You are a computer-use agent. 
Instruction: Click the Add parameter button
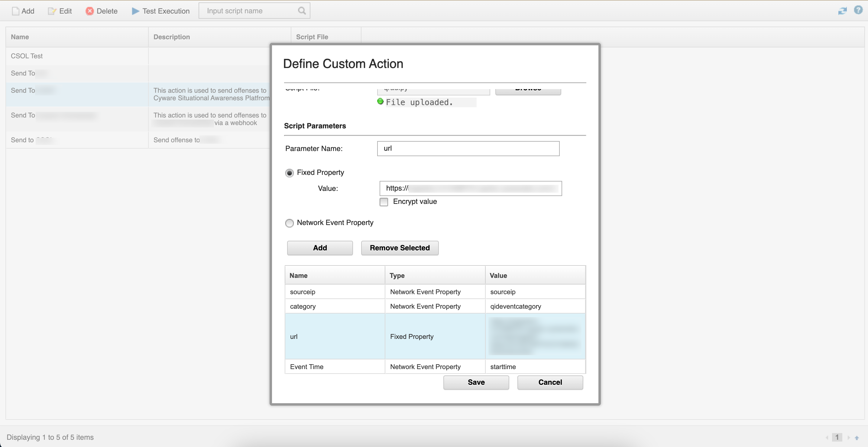tap(320, 248)
